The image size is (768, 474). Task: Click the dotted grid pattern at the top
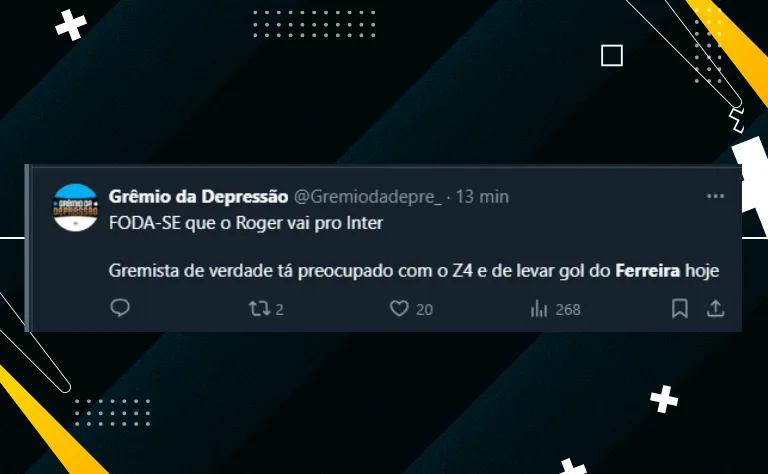coord(314,24)
